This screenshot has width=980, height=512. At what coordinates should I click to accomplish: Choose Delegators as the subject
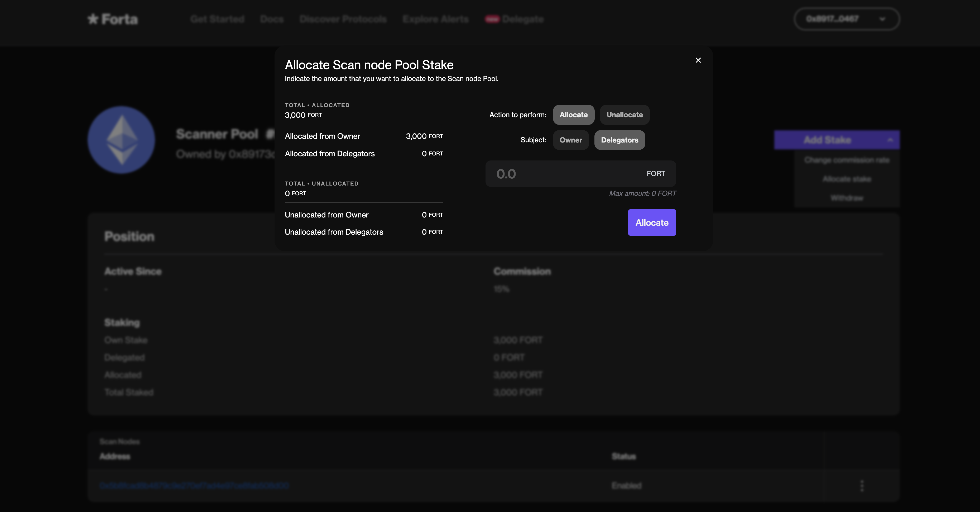pyautogui.click(x=619, y=140)
